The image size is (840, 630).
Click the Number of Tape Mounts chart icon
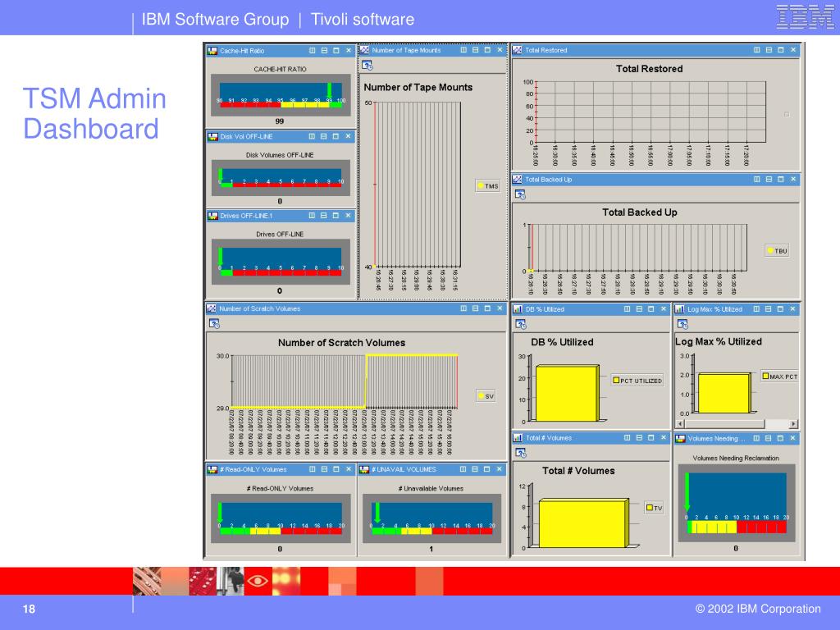[364, 50]
